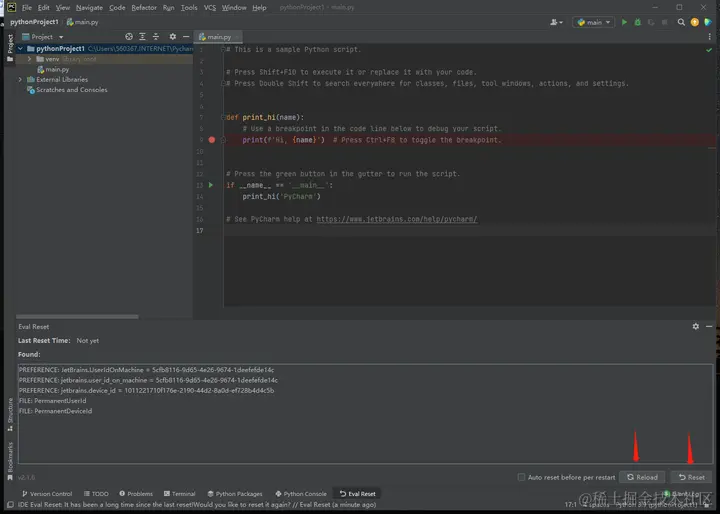Hide the Eval Reset panel
Image resolution: width=720 pixels, height=514 pixels.
pos(709,326)
